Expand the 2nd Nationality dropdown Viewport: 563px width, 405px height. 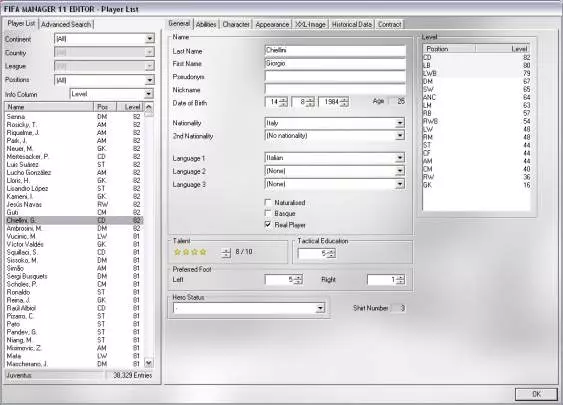400,136
